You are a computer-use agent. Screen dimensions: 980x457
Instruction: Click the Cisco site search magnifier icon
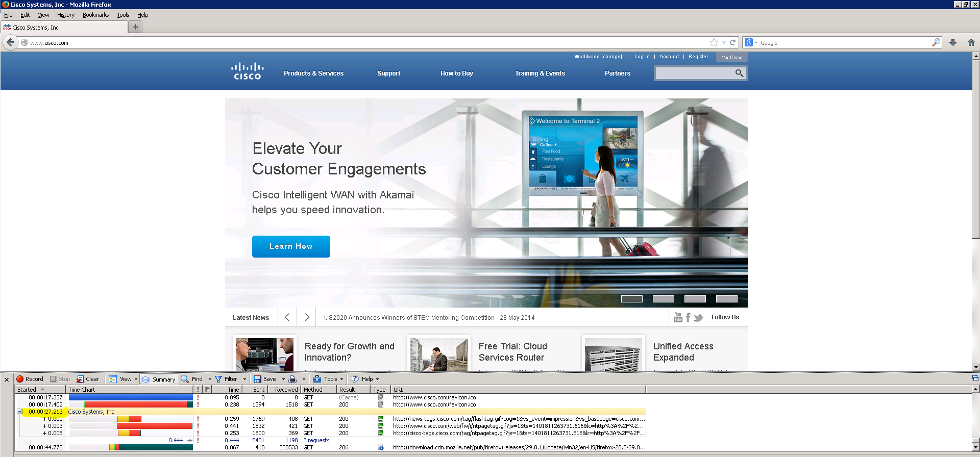739,73
